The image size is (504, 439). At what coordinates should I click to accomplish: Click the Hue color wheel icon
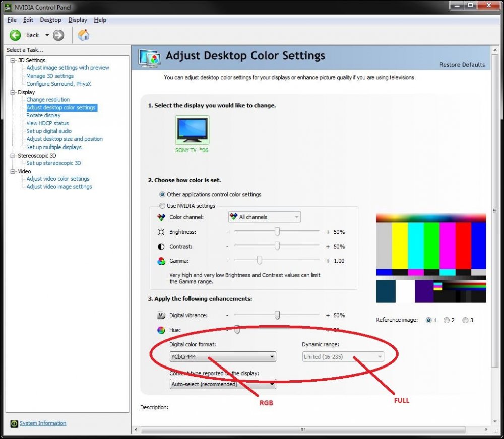coord(161,330)
